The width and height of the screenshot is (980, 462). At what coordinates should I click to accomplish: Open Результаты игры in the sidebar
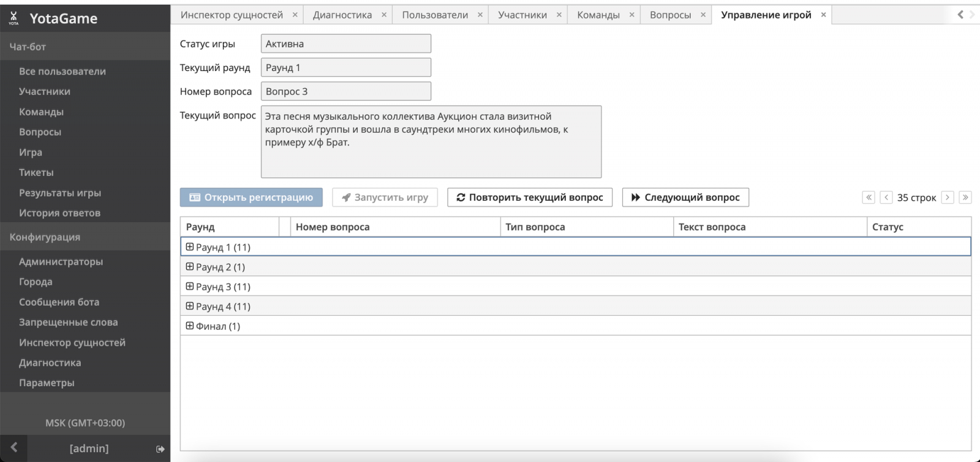pyautogui.click(x=60, y=192)
